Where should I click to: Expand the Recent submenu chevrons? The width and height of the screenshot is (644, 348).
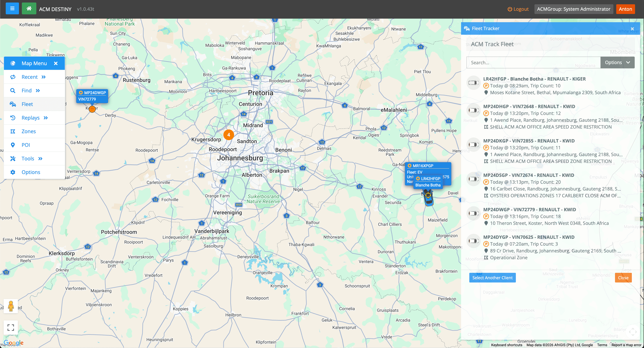click(x=43, y=77)
